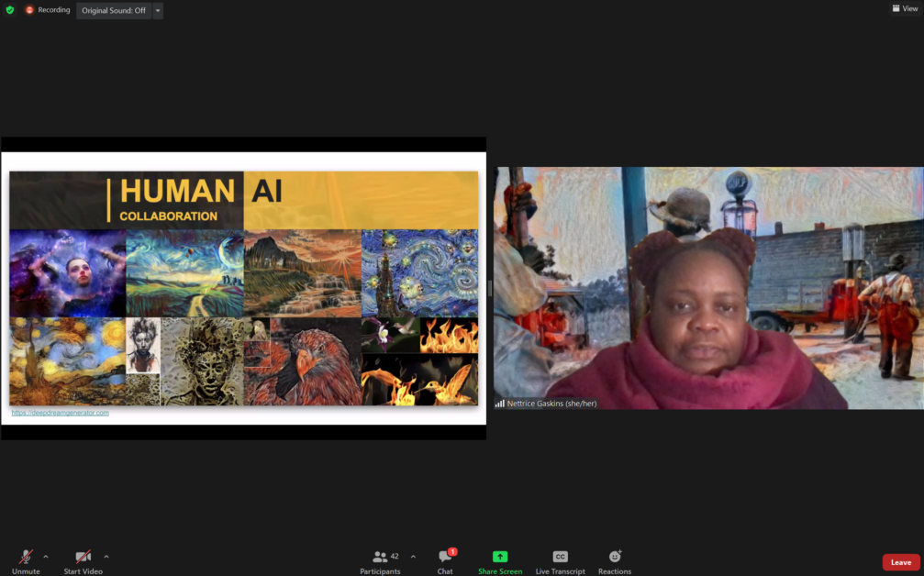Click the green encryption shield icon

tap(10, 10)
